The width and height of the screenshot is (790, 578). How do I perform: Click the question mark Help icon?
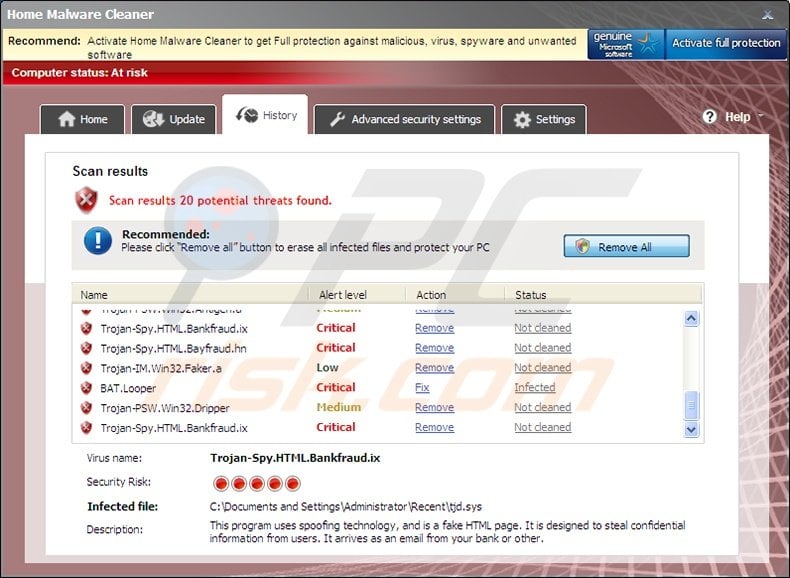(x=709, y=117)
